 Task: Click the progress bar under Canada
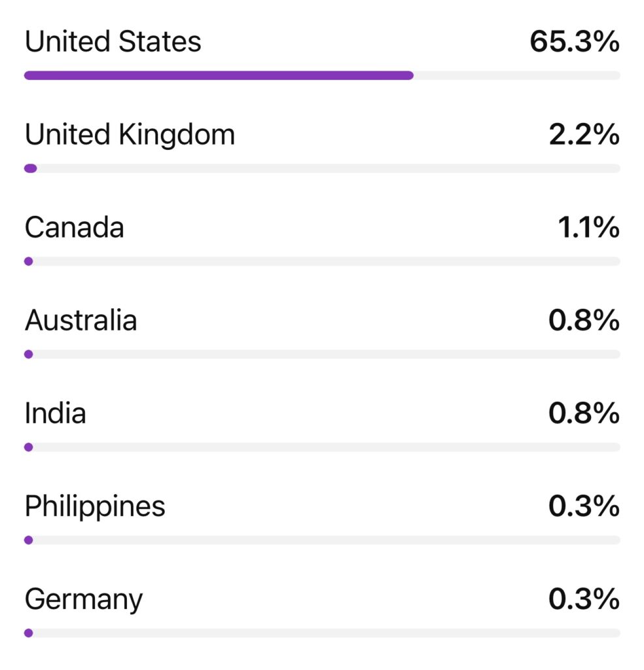322,262
